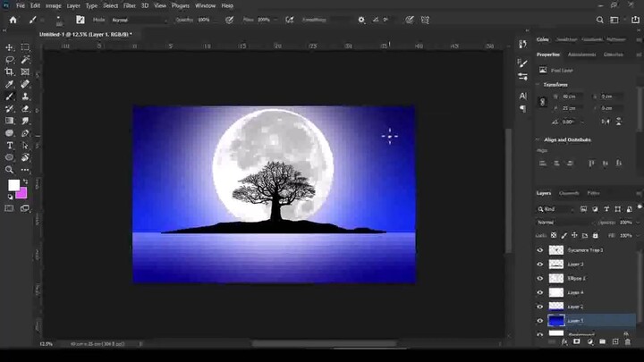Viewport: 644px width, 362px height.
Task: Select the Brush tool in left toolbar
Action: [x=9, y=97]
